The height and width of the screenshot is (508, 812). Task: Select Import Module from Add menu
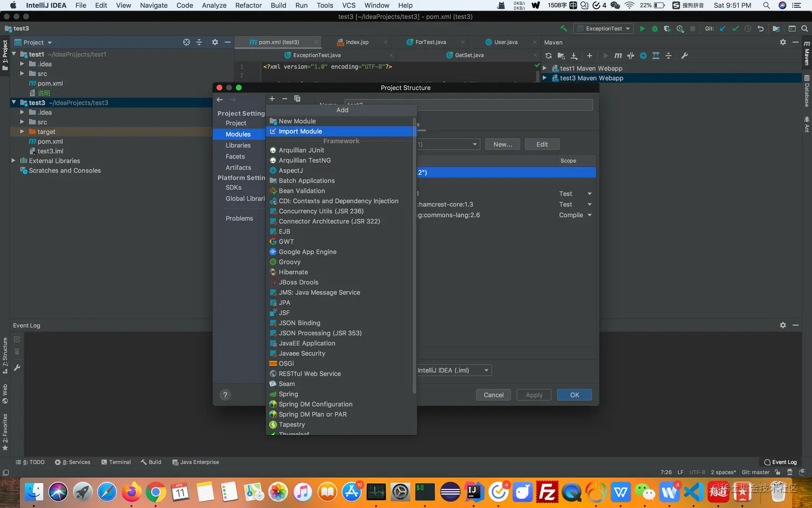tap(300, 131)
